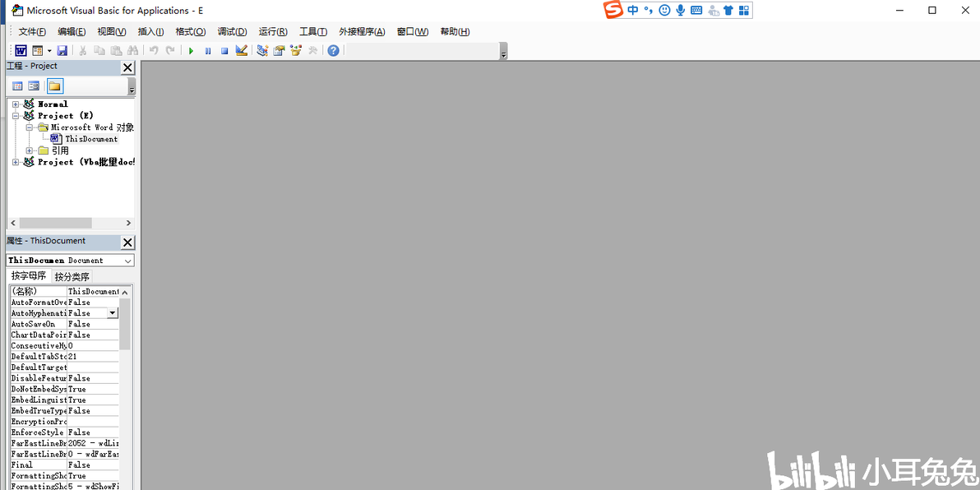
Task: Expand the Normal project node
Action: coord(16,104)
